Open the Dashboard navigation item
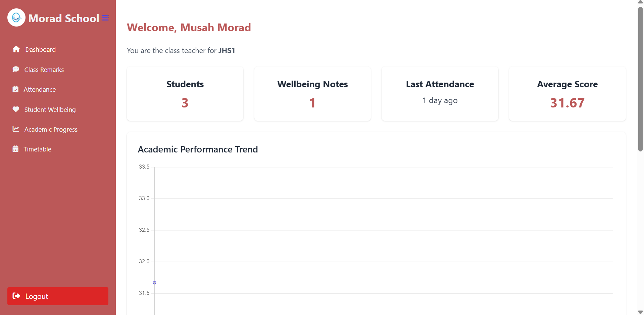This screenshot has width=644, height=315. click(40, 49)
